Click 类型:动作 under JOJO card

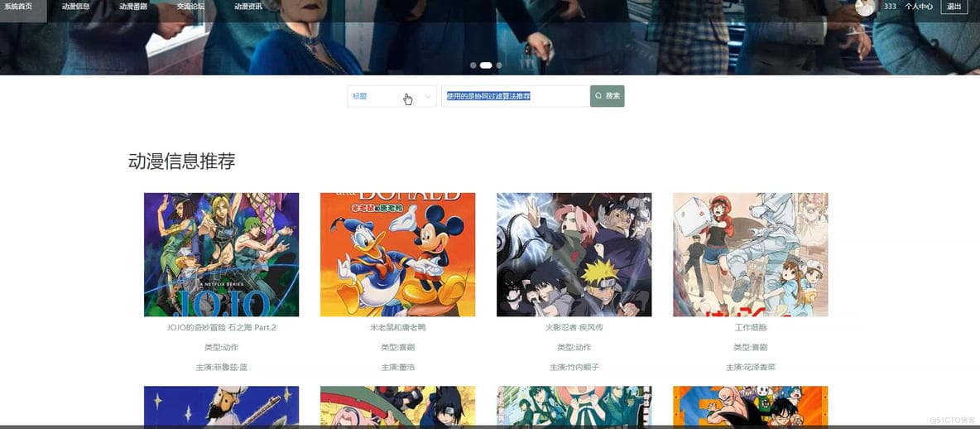(x=221, y=348)
